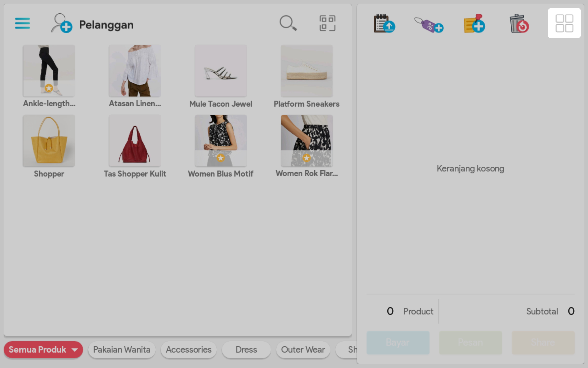Select the Pakaian Wanita category
This screenshot has width=588, height=368.
121,349
